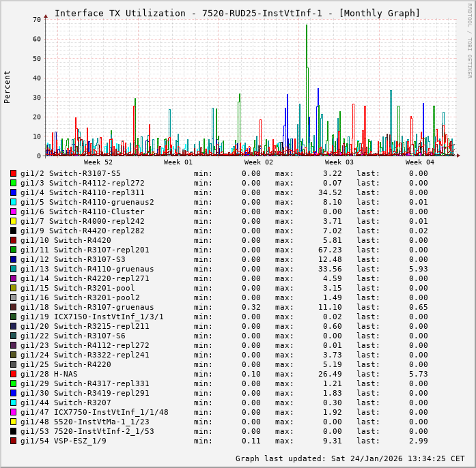Click the tallest green spike near 67 percent
The image size is (476, 468).
pos(307,27)
